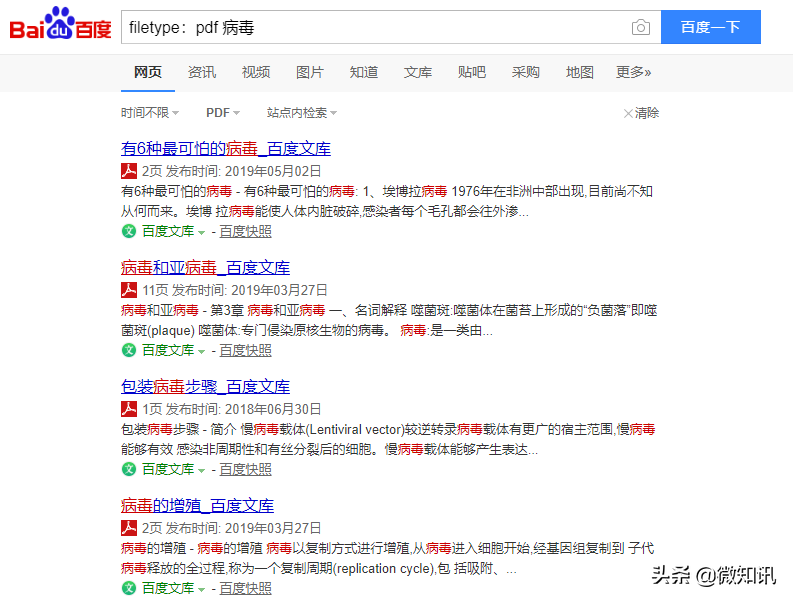Switch to the 文库 tab
The image size is (793, 602).
(418, 72)
